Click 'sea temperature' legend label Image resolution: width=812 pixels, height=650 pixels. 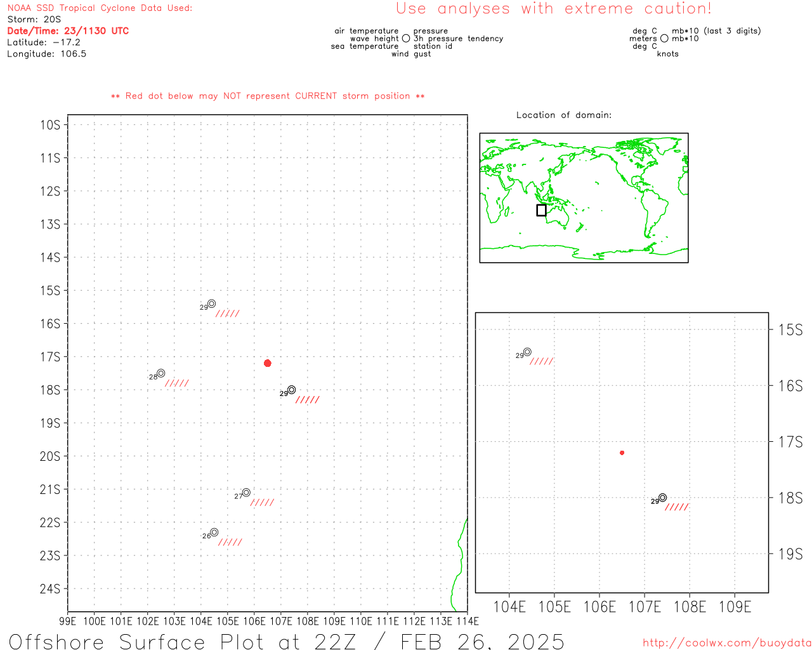[x=365, y=46]
